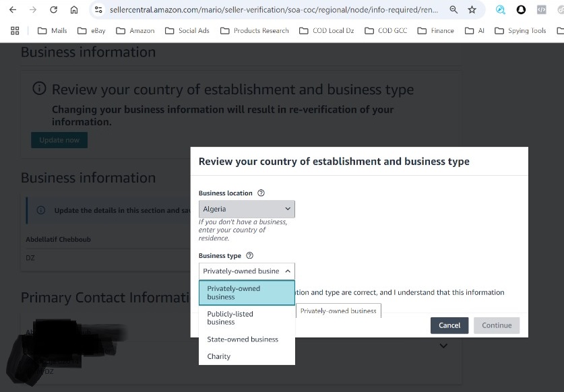Open the apps grid icon in bookmarks bar

click(x=15, y=30)
